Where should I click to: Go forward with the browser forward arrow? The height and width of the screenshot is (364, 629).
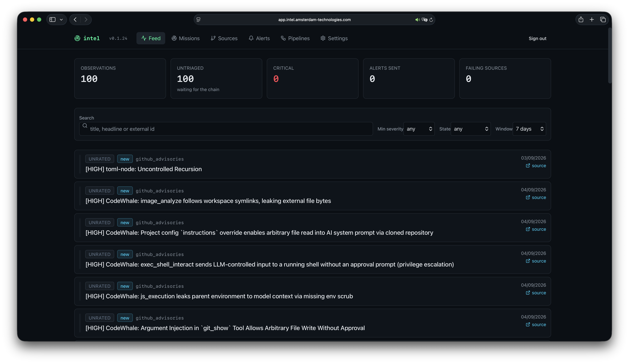[86, 19]
